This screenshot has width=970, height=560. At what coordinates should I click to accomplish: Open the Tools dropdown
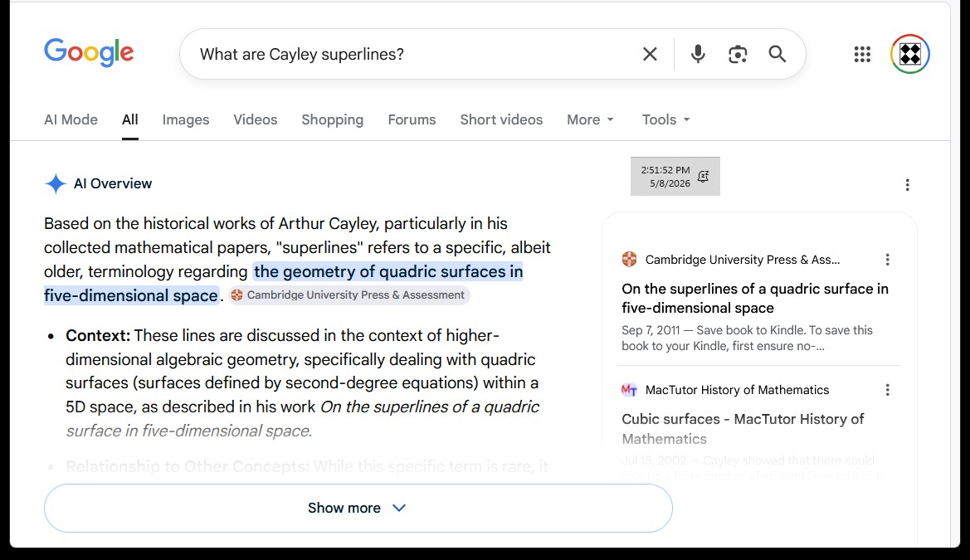coord(665,119)
